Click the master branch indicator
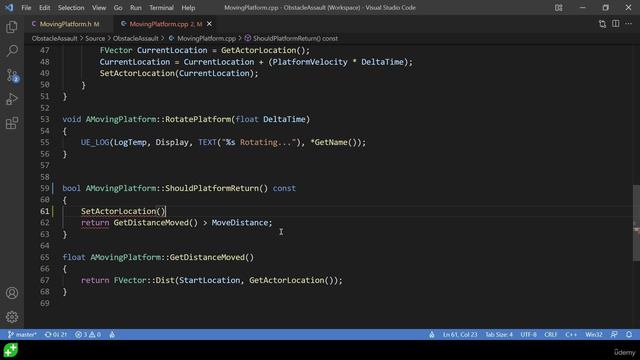640x360 pixels. click(22, 334)
